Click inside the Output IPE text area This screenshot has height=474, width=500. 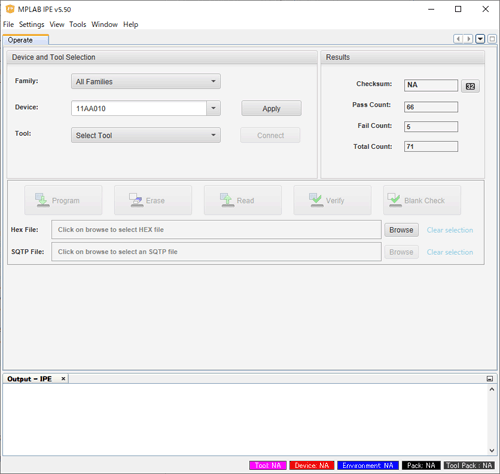pyautogui.click(x=245, y=419)
